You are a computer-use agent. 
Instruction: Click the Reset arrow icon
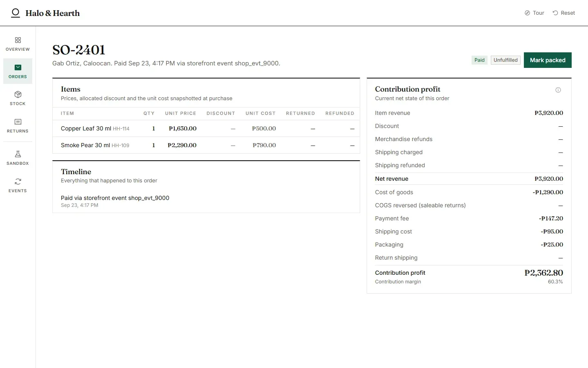click(555, 13)
